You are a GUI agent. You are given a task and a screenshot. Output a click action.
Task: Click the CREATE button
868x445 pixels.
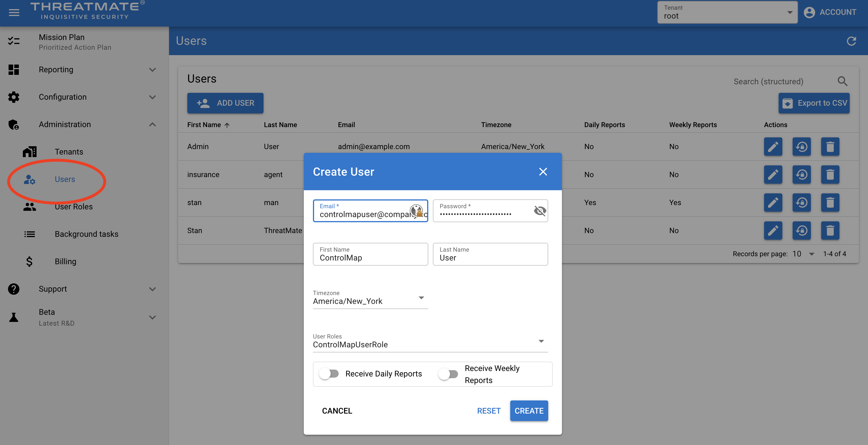coord(529,411)
